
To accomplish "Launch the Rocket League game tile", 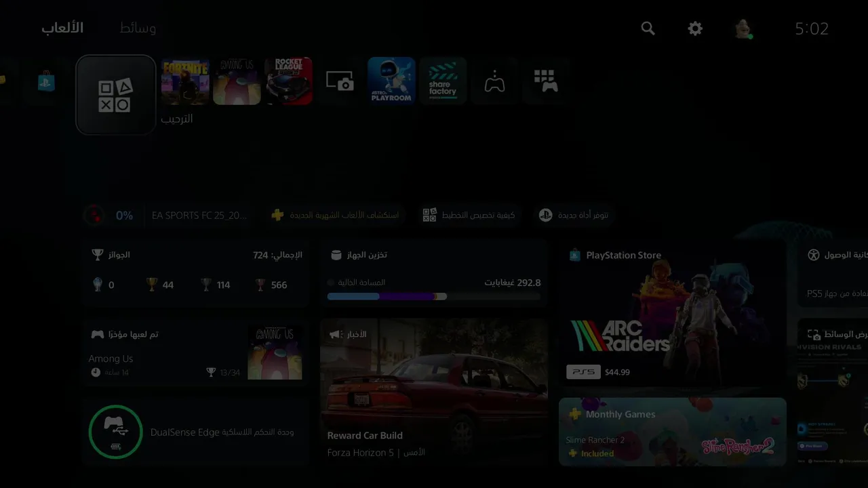I will point(288,81).
